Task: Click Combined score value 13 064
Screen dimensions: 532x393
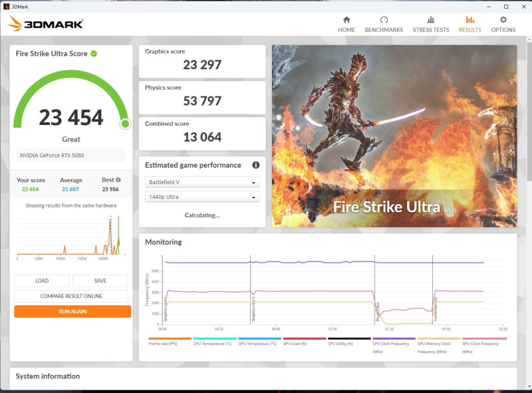Action: (x=202, y=137)
